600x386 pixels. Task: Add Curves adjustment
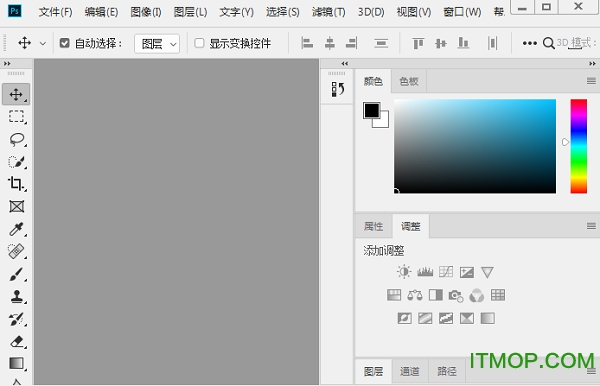click(x=446, y=272)
